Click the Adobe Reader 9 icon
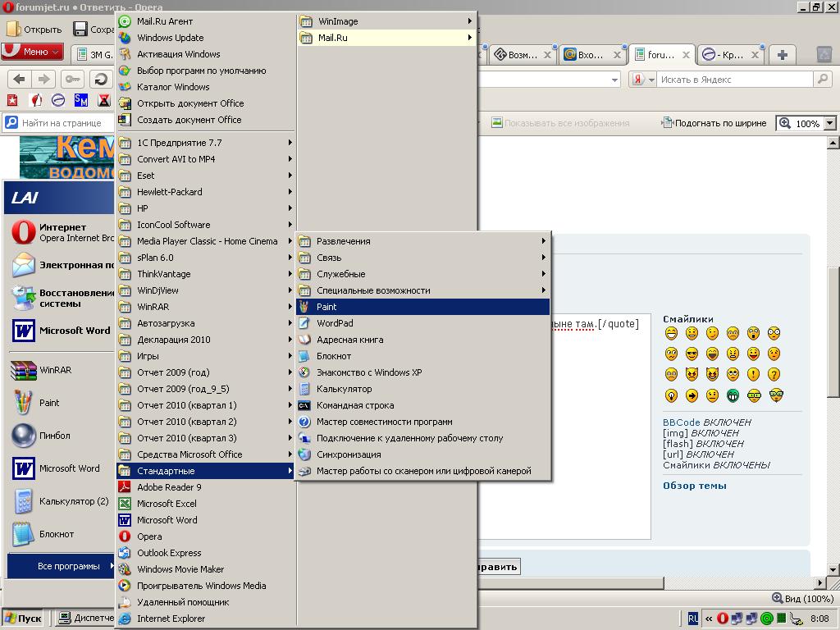The height and width of the screenshot is (630, 840). point(125,487)
